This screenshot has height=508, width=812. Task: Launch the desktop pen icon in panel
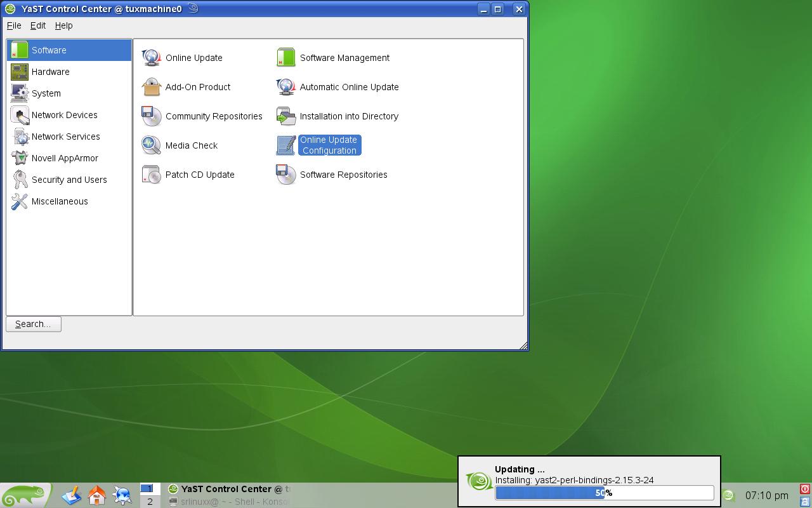72,495
